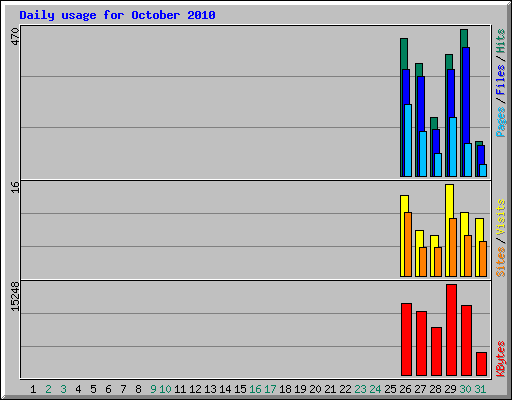Select the cyan Pages bar for day 31

483,170
